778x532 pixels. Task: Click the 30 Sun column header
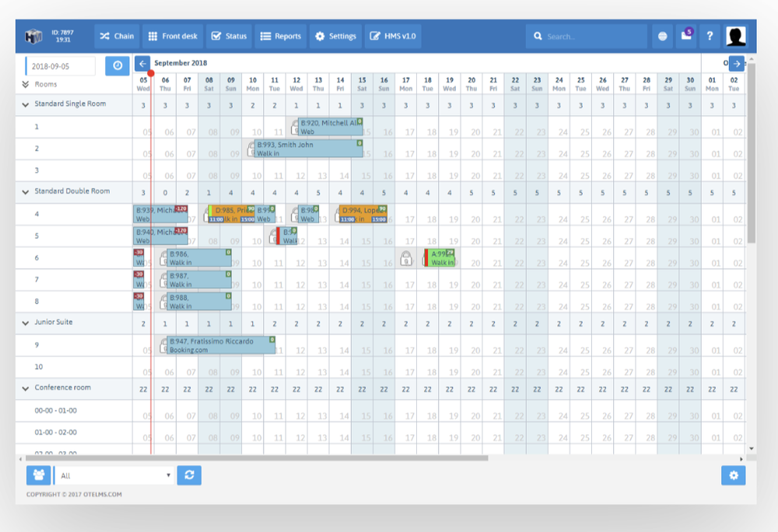(690, 84)
